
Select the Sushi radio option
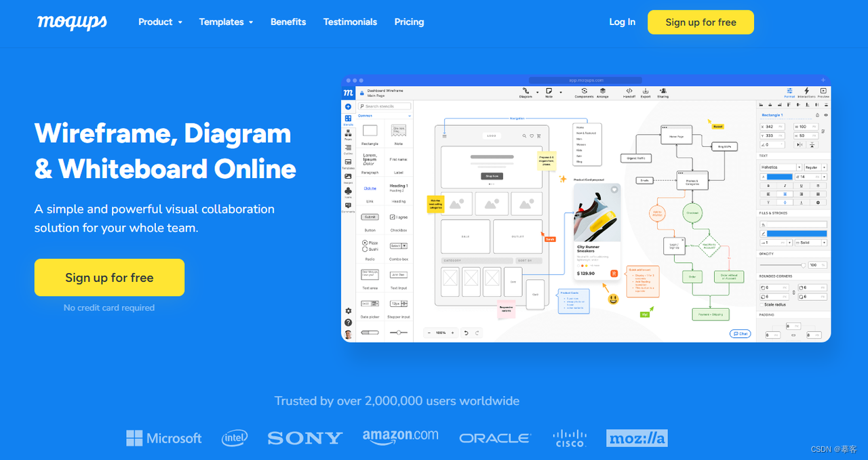365,249
